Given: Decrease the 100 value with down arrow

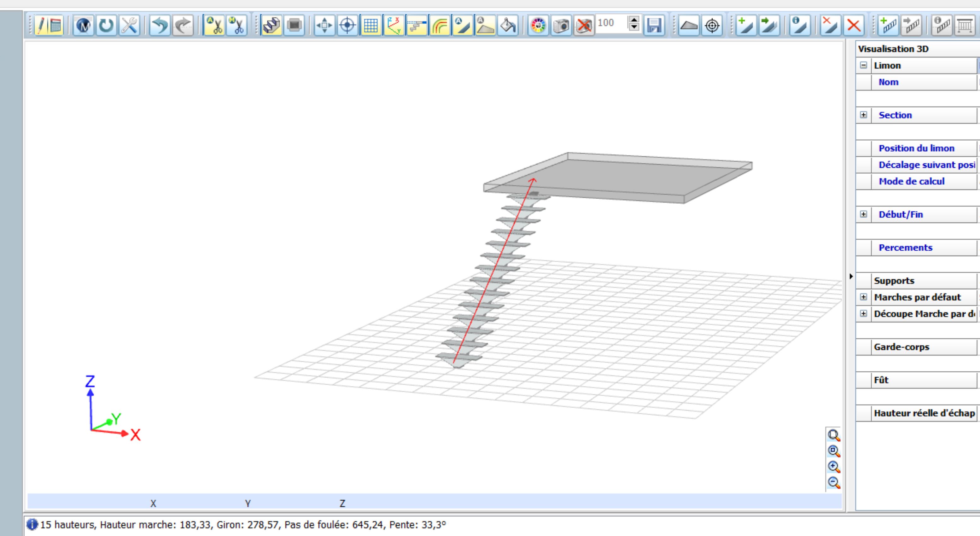Looking at the screenshot, I should [x=634, y=27].
